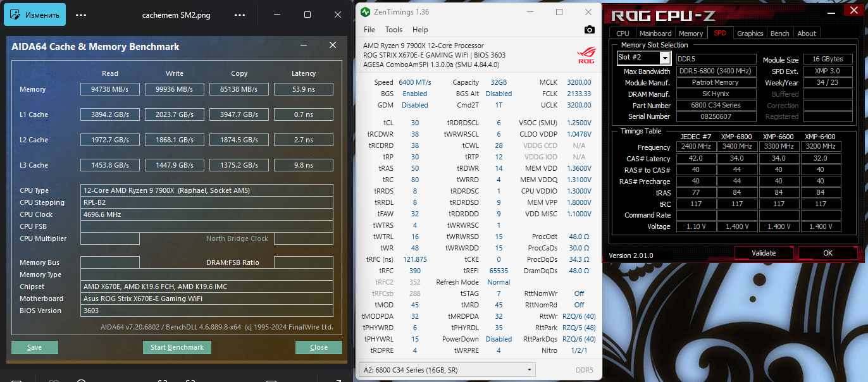Click the ZenTimings title bar app icon
The height and width of the screenshot is (382, 868).
pyautogui.click(x=366, y=12)
